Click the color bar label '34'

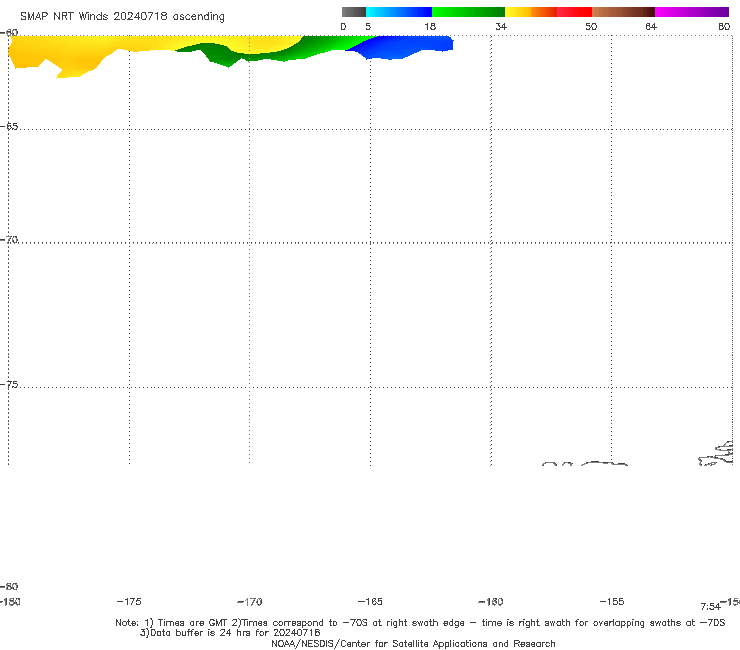[501, 26]
